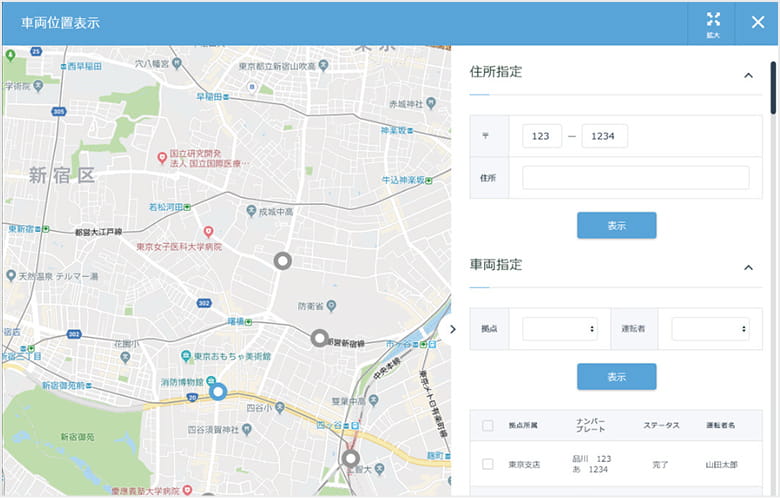
Task: Click the 穴八幡宮 map pin
Action: 177,63
